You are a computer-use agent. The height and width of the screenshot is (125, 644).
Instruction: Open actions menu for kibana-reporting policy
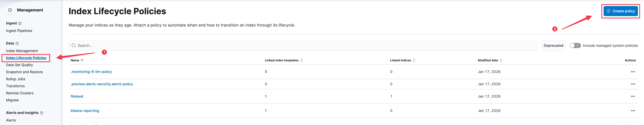tap(633, 111)
